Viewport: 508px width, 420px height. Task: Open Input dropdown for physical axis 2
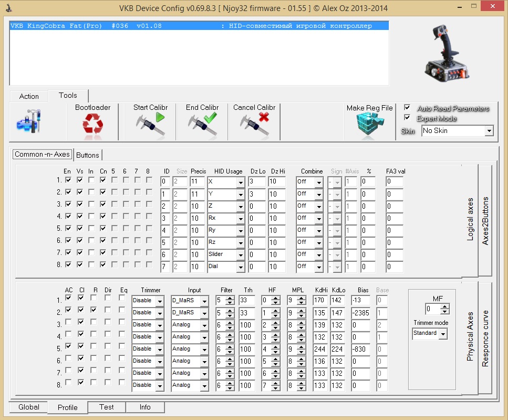[204, 313]
